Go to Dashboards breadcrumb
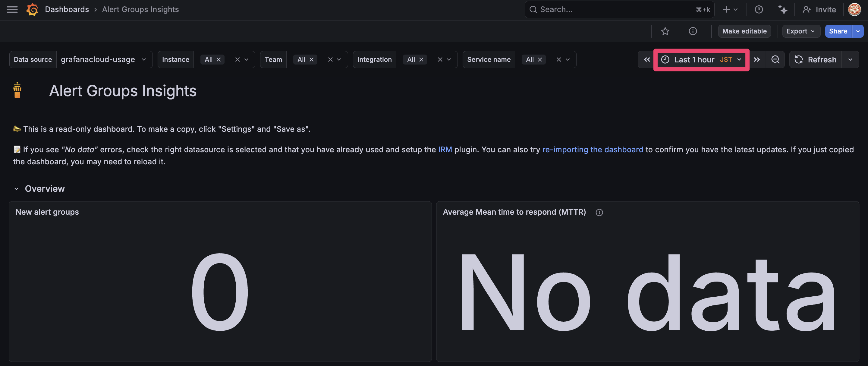Screen dimensions: 868x366 (x=67, y=9)
